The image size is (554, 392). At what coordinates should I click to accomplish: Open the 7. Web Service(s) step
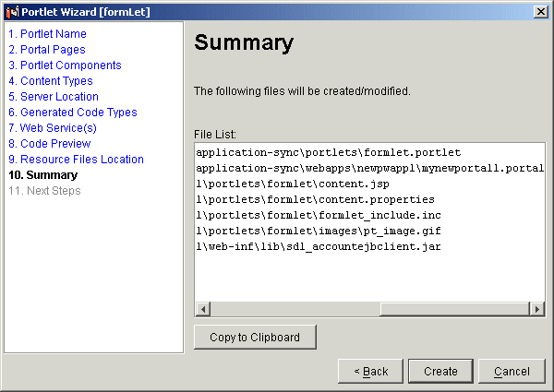[53, 127]
